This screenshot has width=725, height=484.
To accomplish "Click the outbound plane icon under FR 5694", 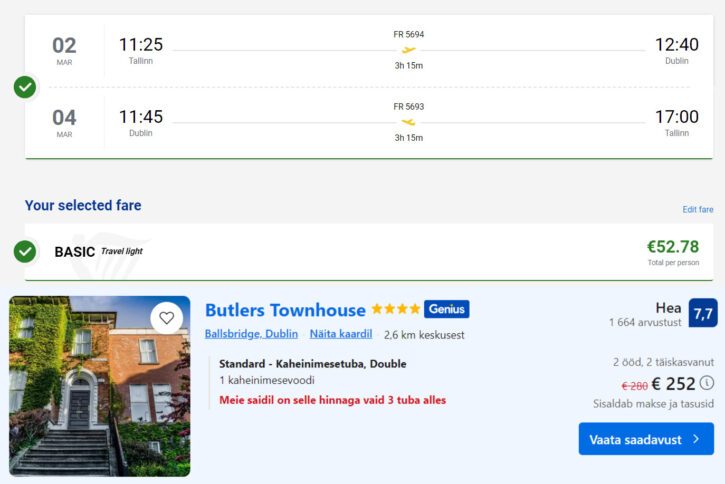I will point(408,50).
